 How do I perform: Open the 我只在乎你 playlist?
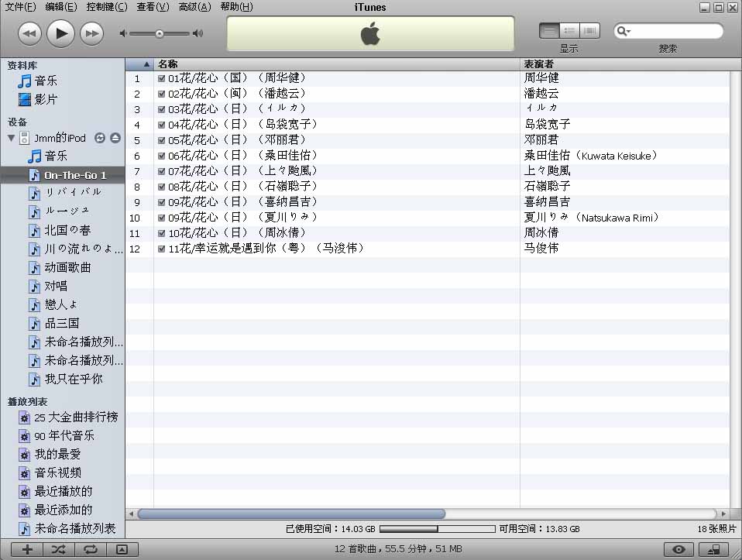(74, 380)
